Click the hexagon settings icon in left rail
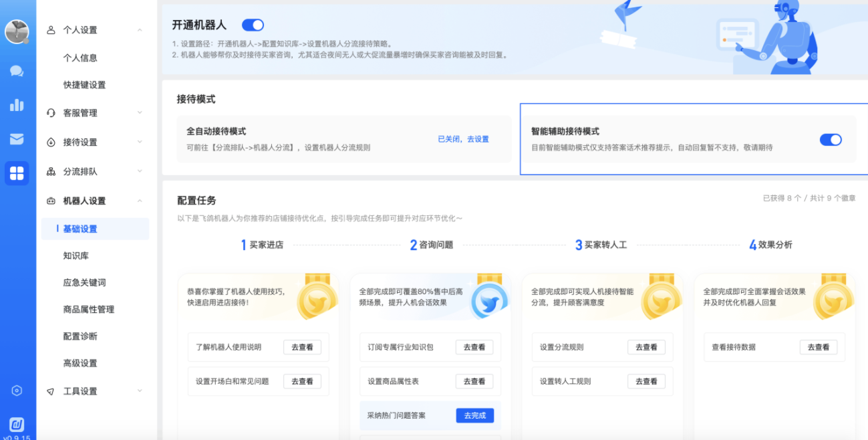Image resolution: width=868 pixels, height=440 pixels. [17, 391]
